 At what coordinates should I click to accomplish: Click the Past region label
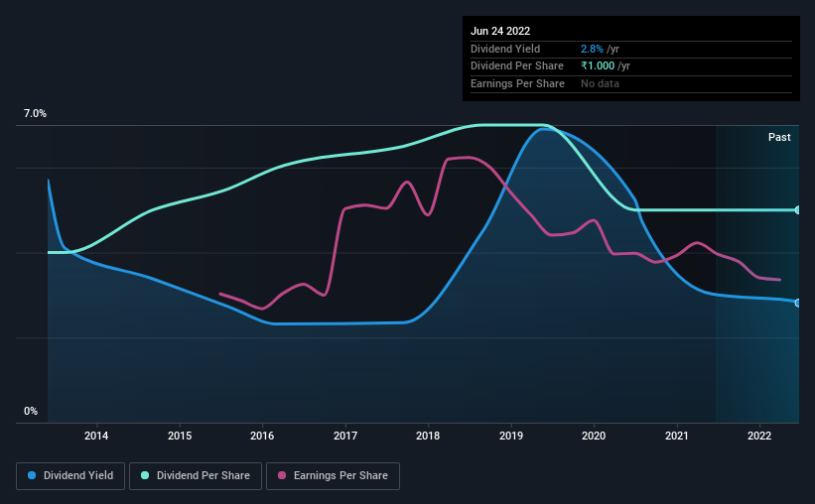coord(779,137)
